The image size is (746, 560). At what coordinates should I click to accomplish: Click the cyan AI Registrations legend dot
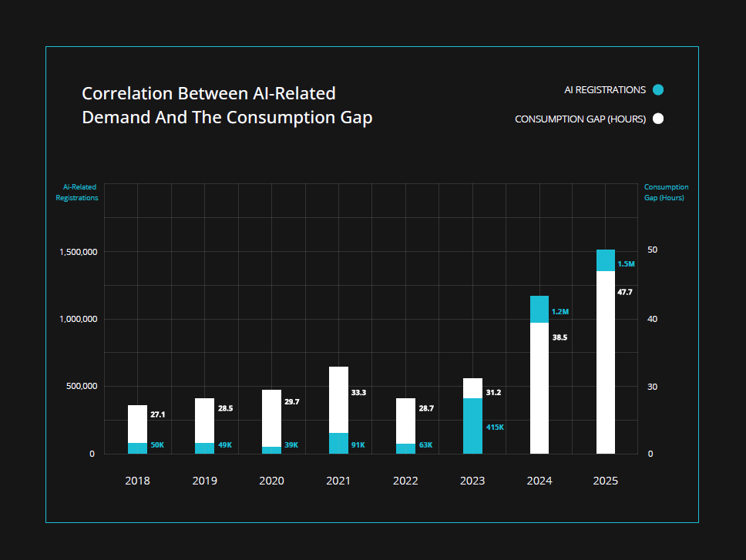[657, 90]
